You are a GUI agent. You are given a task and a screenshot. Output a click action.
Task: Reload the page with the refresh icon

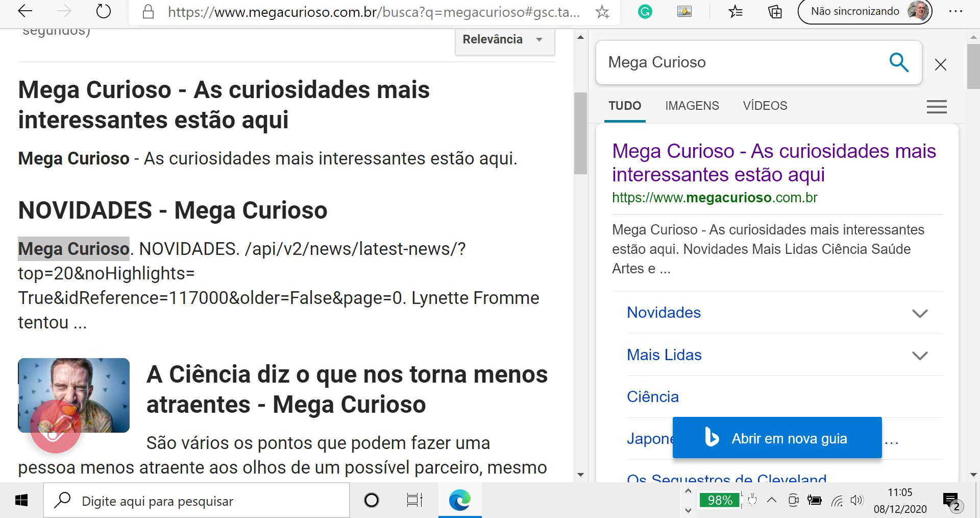tap(104, 11)
